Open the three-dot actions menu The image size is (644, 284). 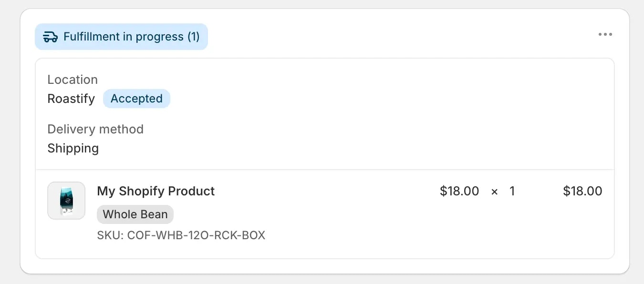pyautogui.click(x=605, y=34)
